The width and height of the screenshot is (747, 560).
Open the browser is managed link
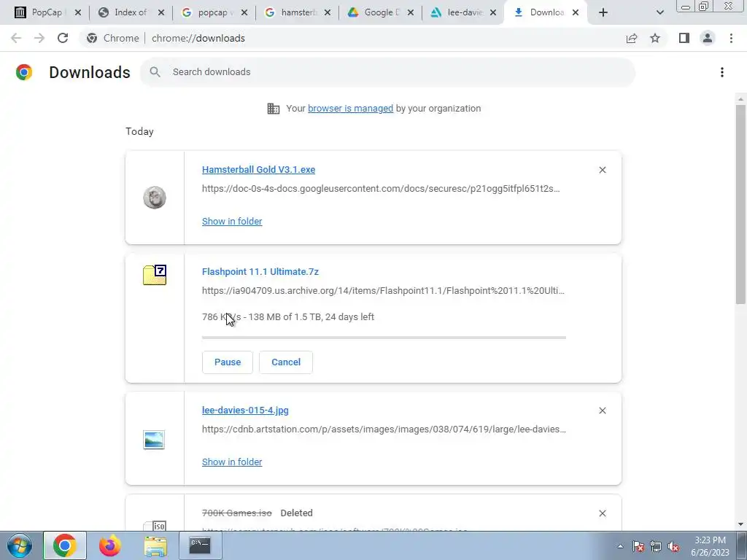coord(350,109)
